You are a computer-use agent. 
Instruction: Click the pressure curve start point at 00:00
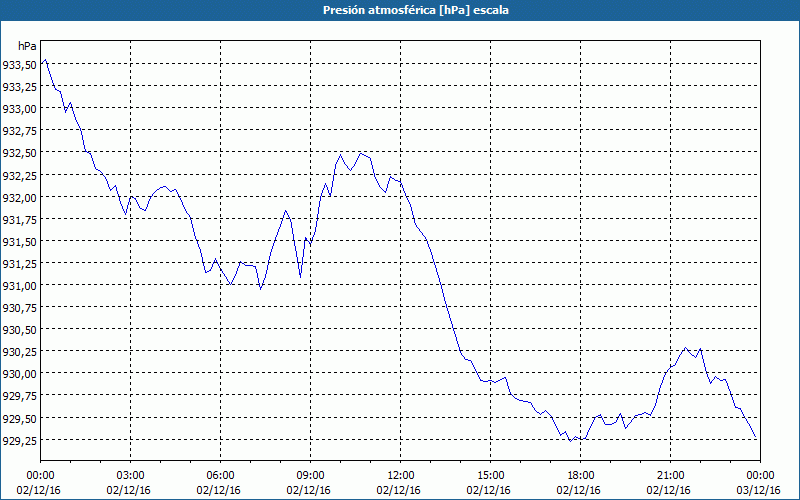[41, 64]
